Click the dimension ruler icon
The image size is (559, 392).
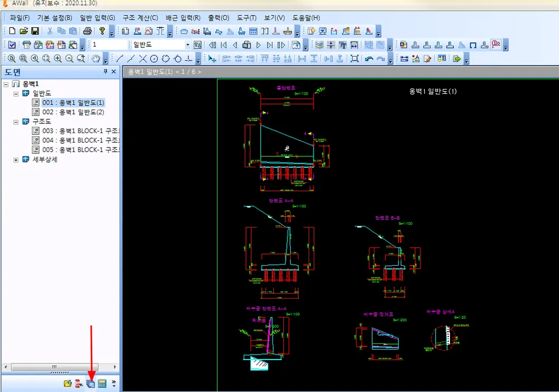coord(404,58)
